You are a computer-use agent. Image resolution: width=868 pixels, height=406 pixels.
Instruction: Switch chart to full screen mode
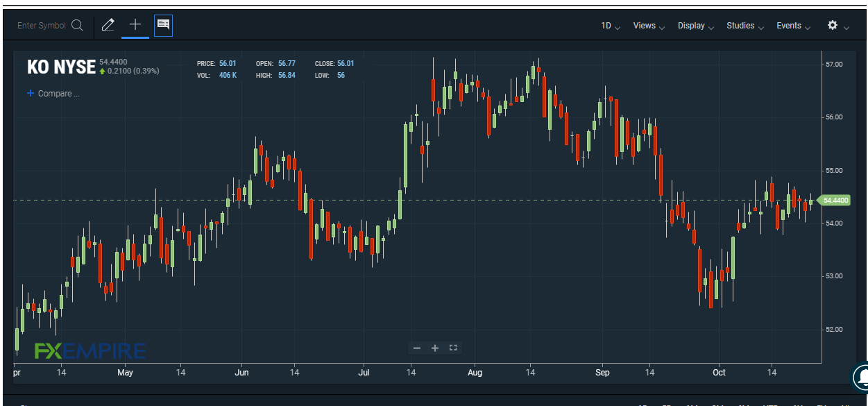tap(454, 348)
